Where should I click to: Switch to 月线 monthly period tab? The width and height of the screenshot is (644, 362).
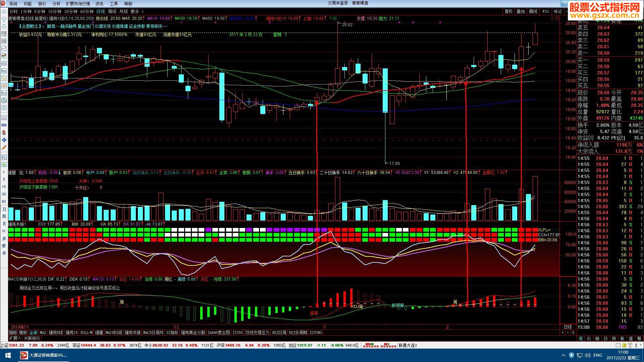123,11
